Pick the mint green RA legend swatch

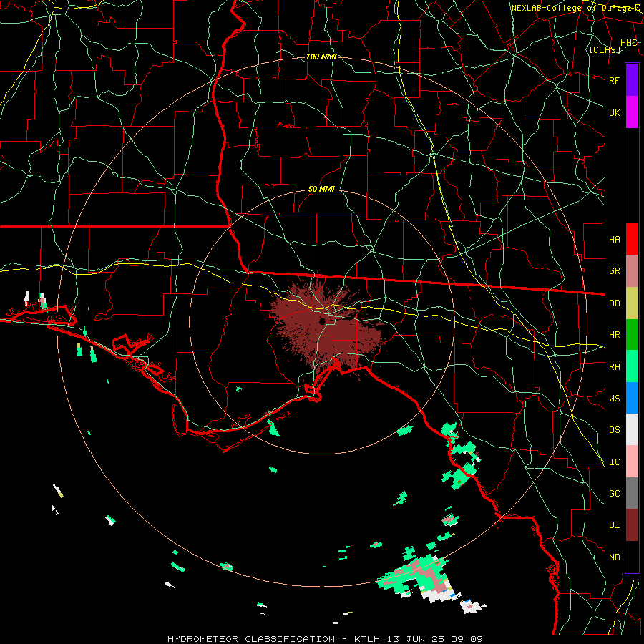(x=632, y=366)
